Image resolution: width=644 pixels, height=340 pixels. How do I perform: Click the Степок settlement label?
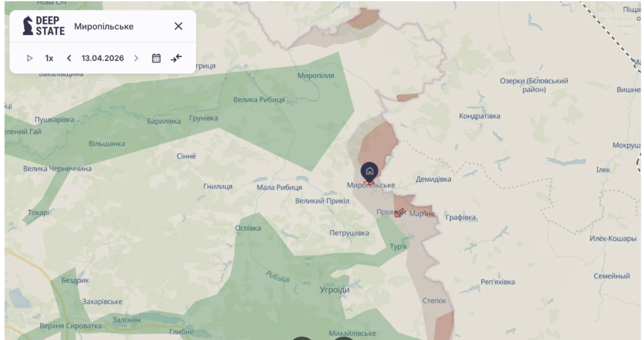(434, 300)
